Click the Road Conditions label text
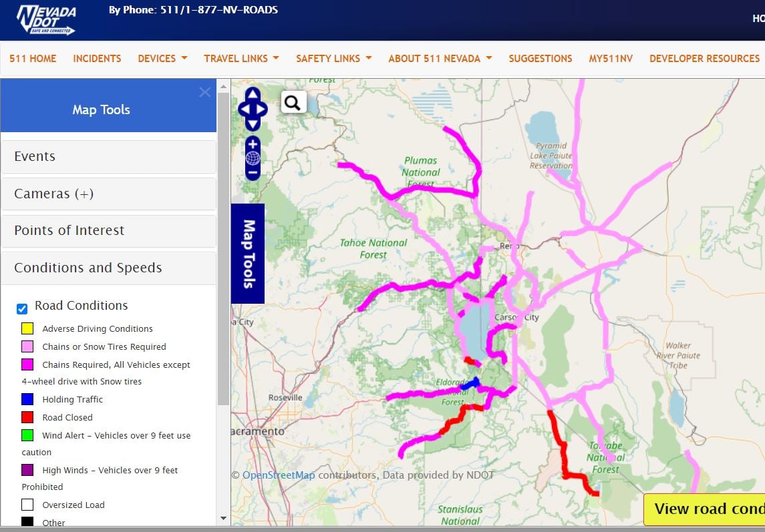 pyautogui.click(x=82, y=305)
